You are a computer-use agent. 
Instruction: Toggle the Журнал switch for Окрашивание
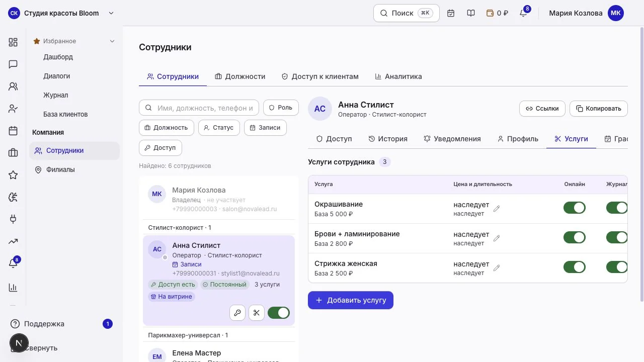click(617, 208)
